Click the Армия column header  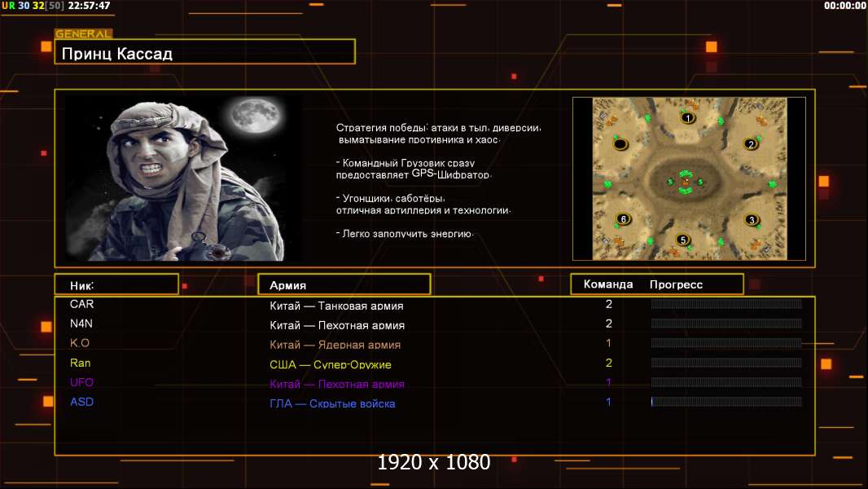344,284
